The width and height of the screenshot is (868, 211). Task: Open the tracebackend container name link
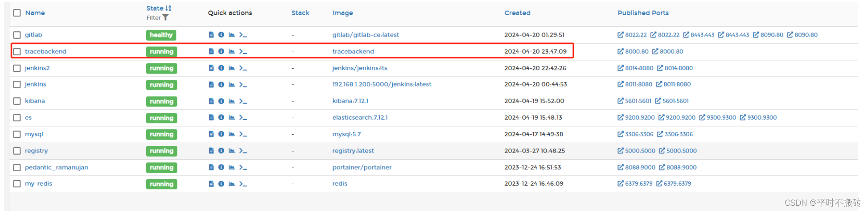coord(45,51)
